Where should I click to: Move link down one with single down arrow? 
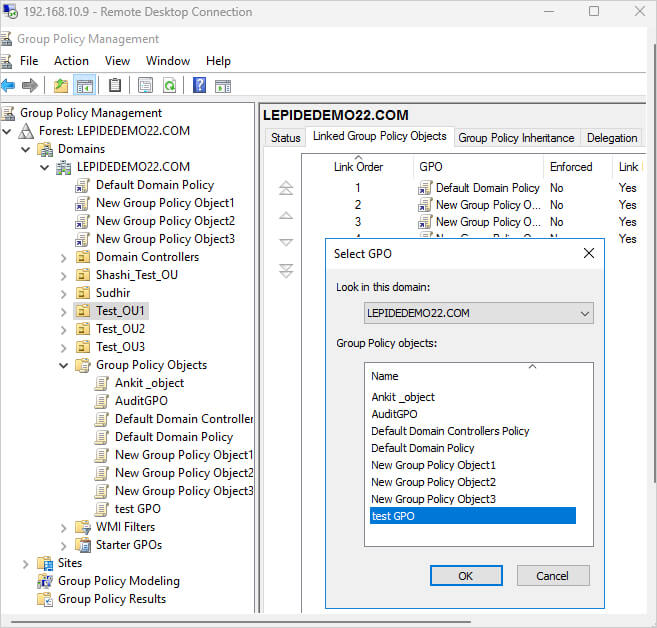pyautogui.click(x=286, y=242)
